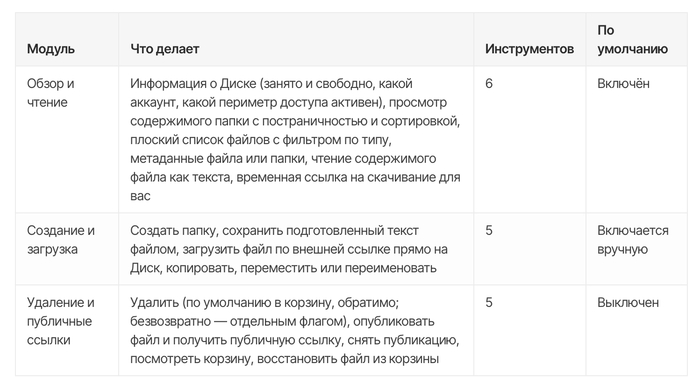Click the description starting "Информация о Диске"
This screenshot has width=700, height=386.
pos(295,139)
